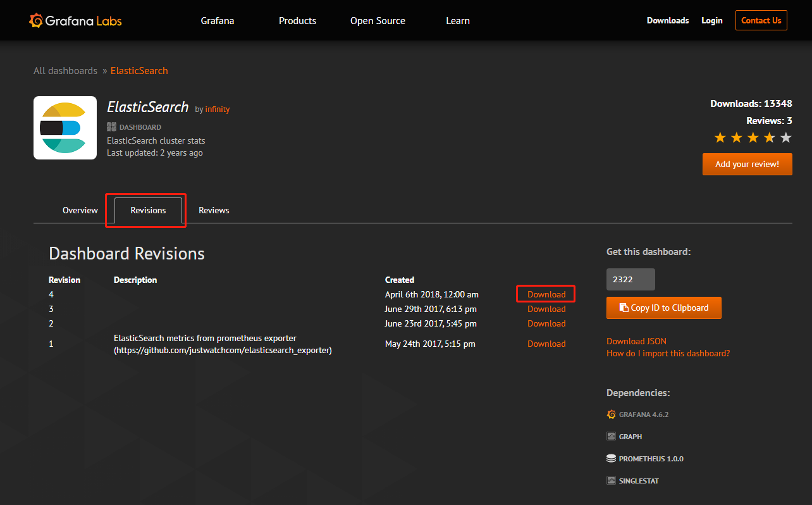Screen dimensions: 812x505
Task: Click the Grafana Labs logo
Action: 75,21
